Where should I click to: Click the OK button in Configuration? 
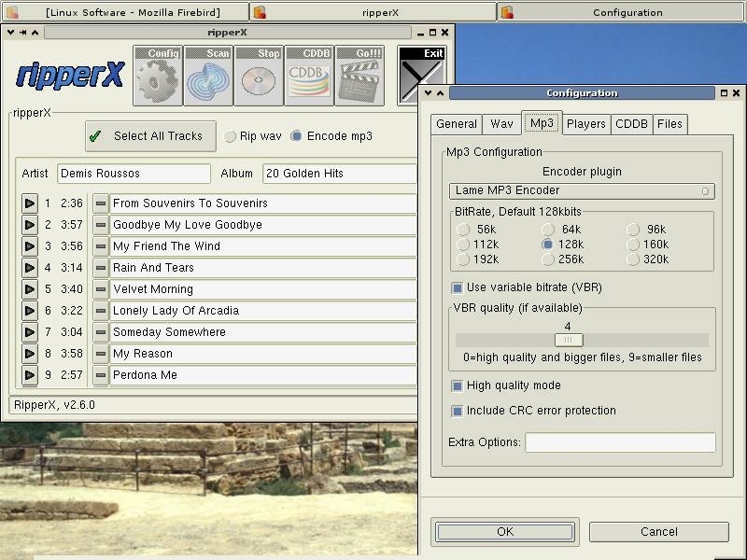(505, 532)
